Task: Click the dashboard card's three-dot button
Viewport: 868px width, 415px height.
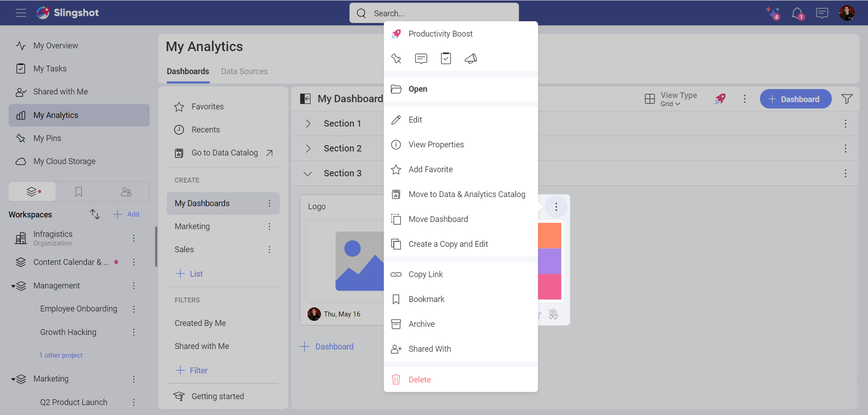Action: tap(556, 207)
